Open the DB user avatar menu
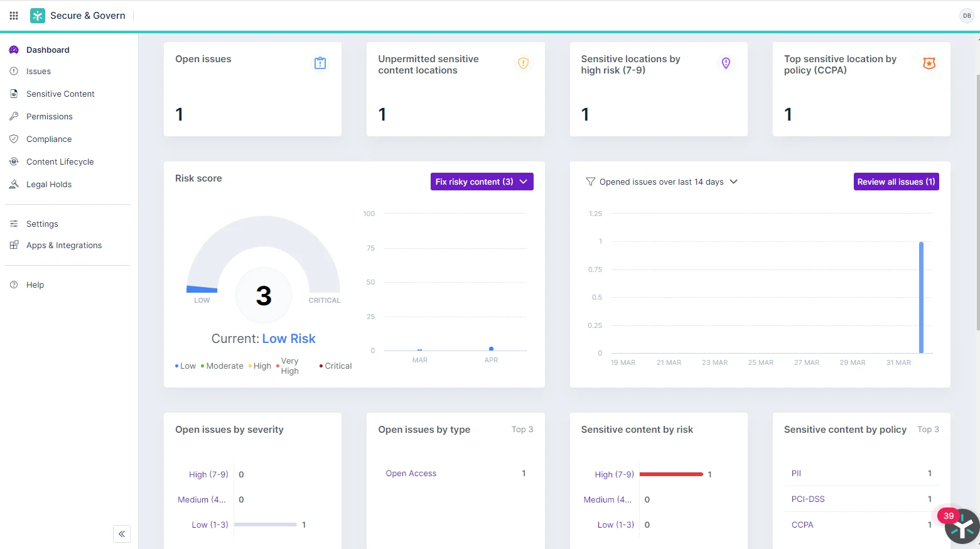Screen dimensions: 980x549 (966, 16)
